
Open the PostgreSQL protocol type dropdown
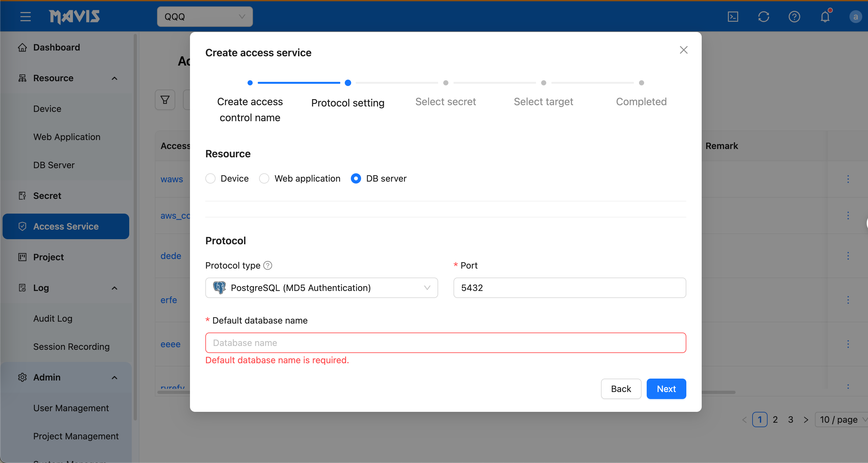click(321, 288)
